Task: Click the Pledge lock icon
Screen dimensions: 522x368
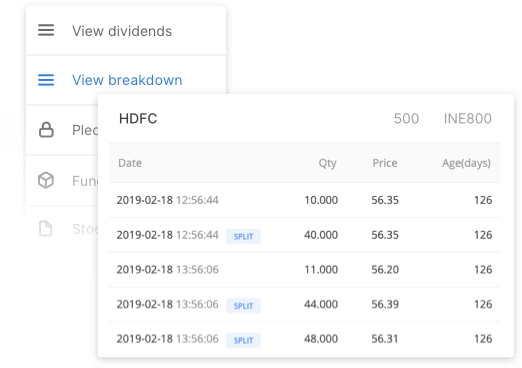Action: tap(46, 130)
